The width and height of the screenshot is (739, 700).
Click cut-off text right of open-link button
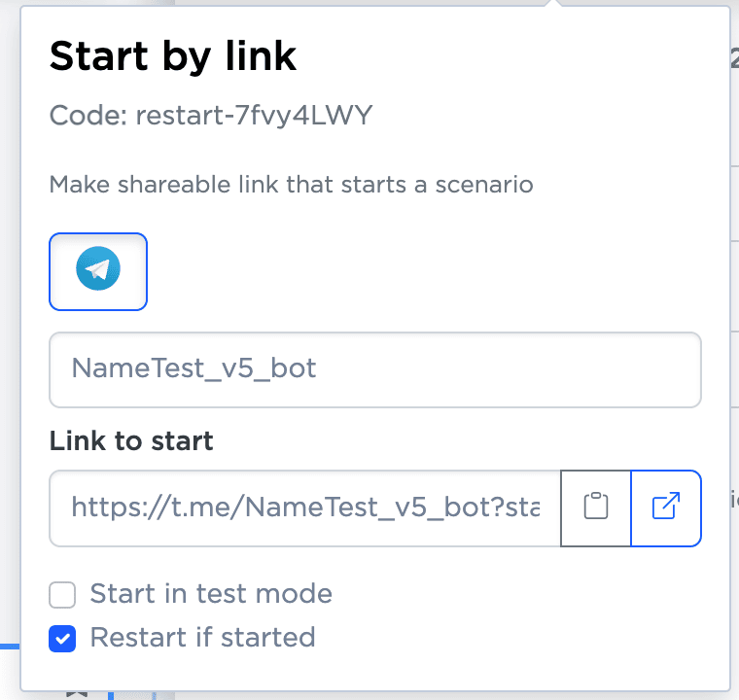click(734, 502)
